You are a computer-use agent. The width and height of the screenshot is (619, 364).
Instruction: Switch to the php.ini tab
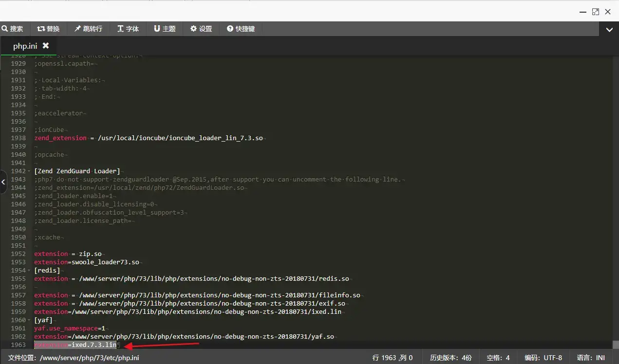point(25,46)
